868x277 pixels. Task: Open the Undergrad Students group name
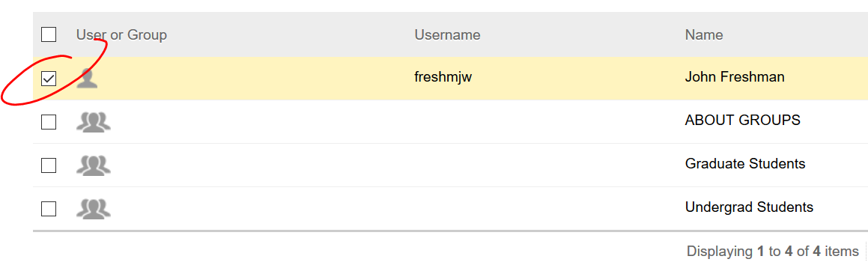tap(749, 207)
